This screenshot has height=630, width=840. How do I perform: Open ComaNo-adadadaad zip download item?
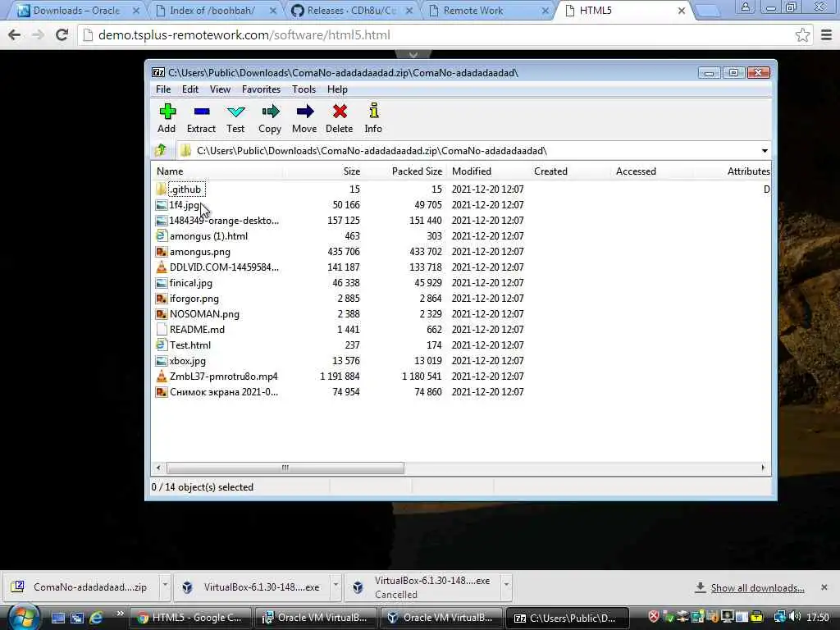(x=82, y=587)
